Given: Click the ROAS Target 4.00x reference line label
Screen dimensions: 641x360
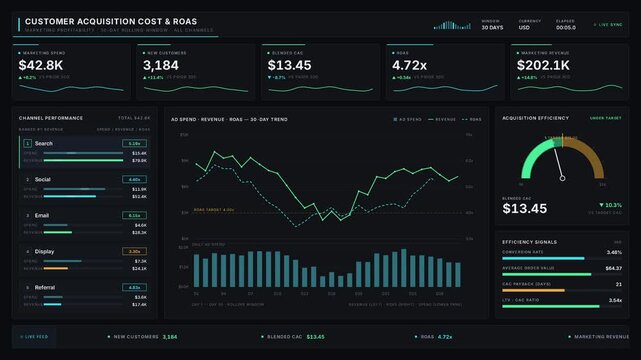Looking at the screenshot, I should (214, 210).
